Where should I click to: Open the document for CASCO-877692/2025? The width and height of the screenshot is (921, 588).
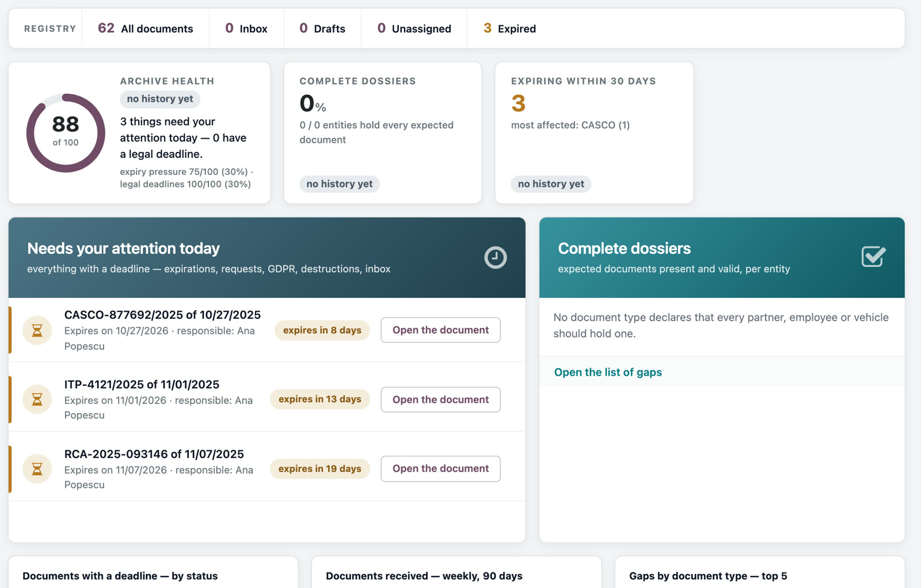point(440,330)
